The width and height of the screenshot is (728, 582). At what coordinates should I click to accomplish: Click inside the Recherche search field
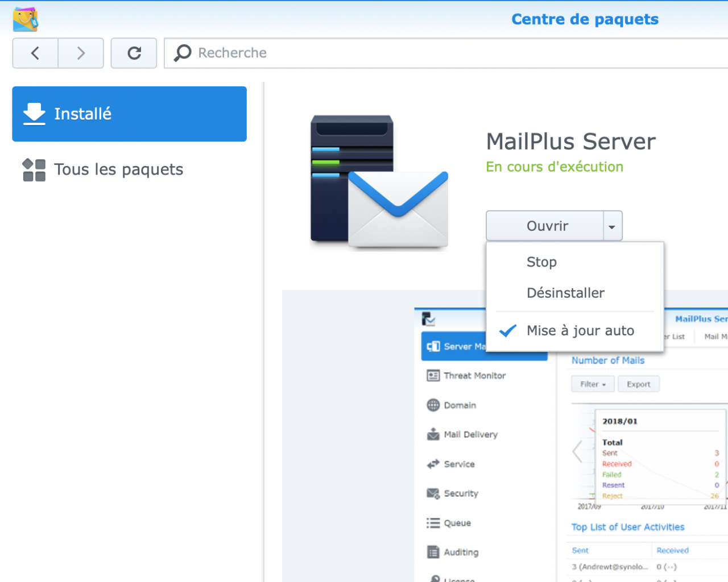pyautogui.click(x=284, y=52)
